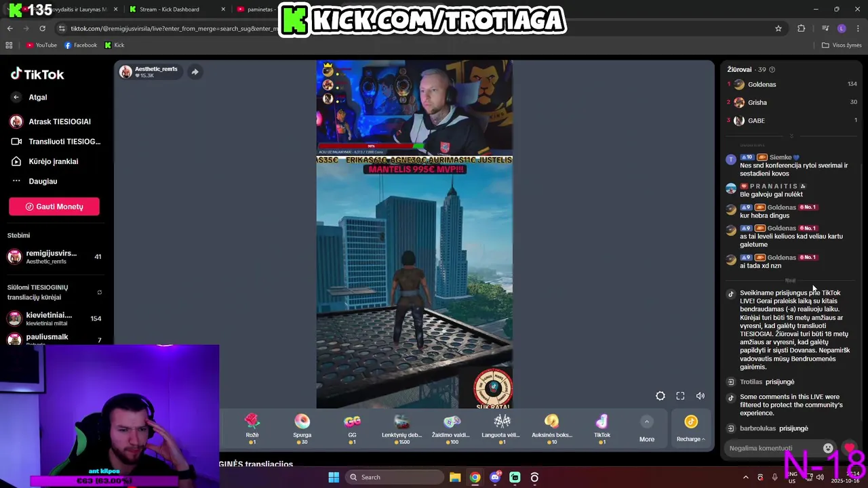Screen dimensions: 868x488
Task: Send the Languota vėli... checkered flag gift
Action: click(502, 429)
